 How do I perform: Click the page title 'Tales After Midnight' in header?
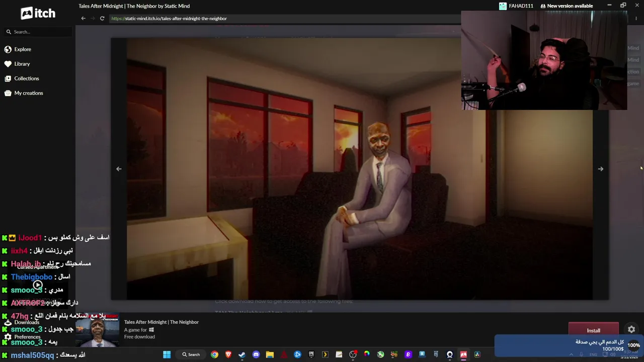(x=134, y=6)
